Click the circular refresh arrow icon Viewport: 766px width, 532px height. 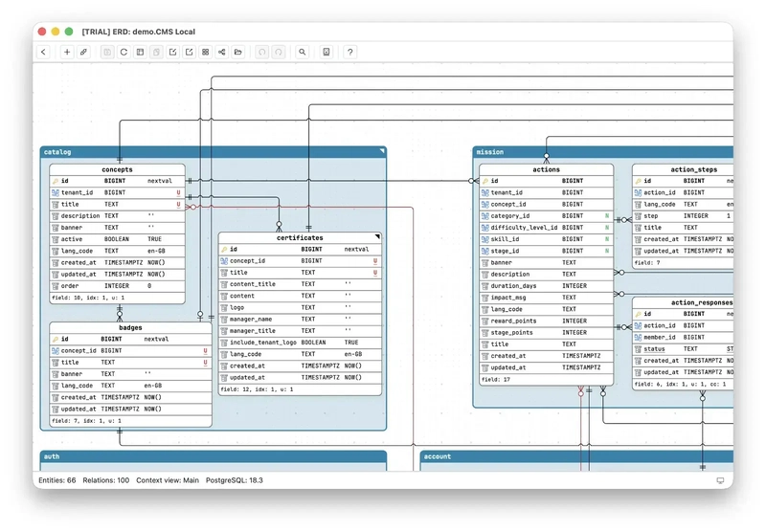pos(124,52)
